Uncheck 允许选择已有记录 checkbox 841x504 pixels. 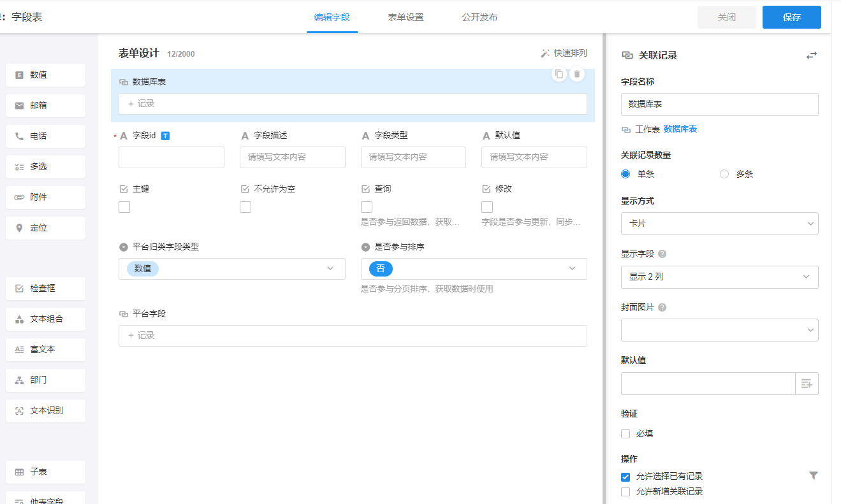tap(625, 477)
